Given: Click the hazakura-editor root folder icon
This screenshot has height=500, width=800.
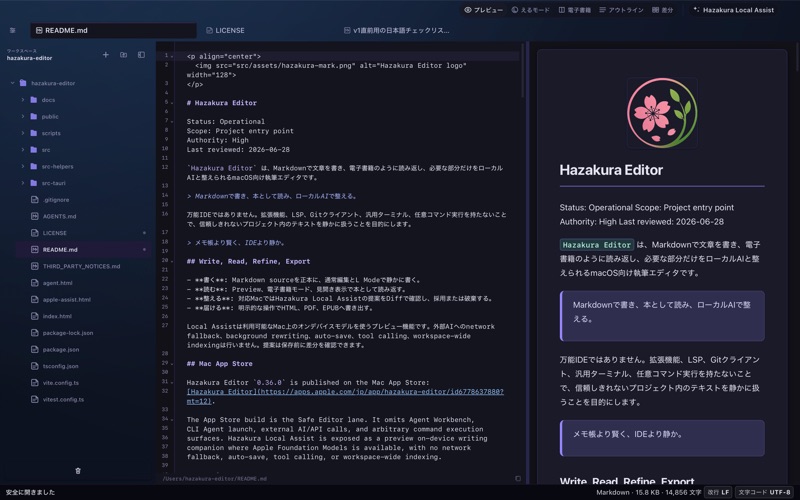Looking at the screenshot, I should click(23, 83).
